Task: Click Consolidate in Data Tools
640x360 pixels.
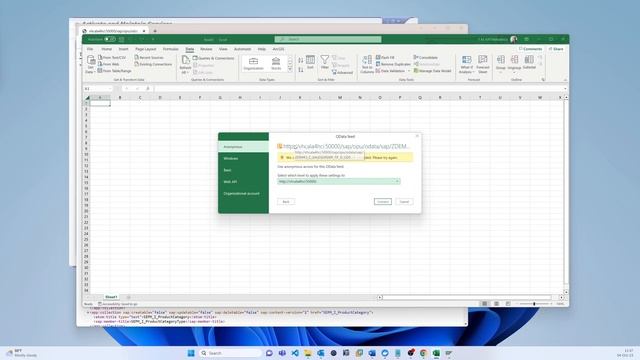Action: (x=426, y=58)
